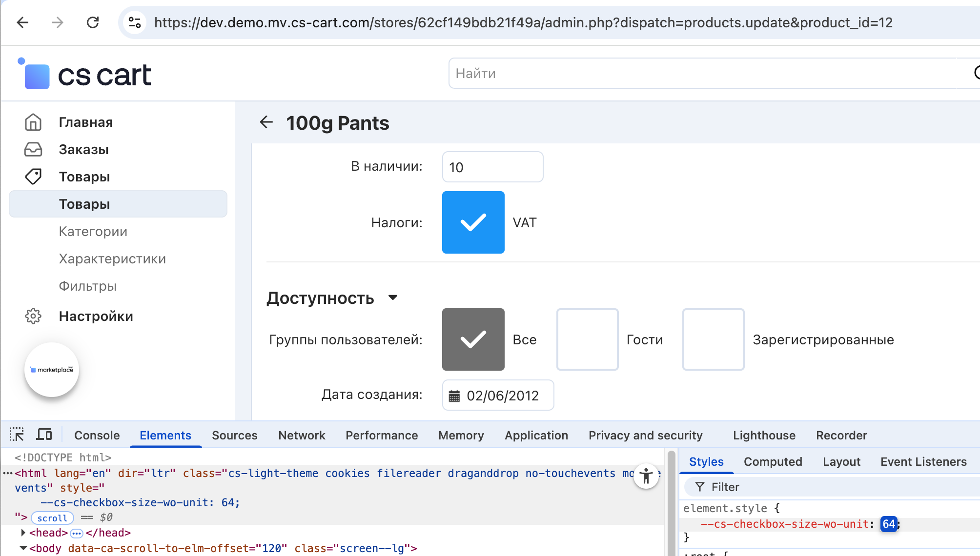Click the В наличии quantity field

(x=492, y=167)
